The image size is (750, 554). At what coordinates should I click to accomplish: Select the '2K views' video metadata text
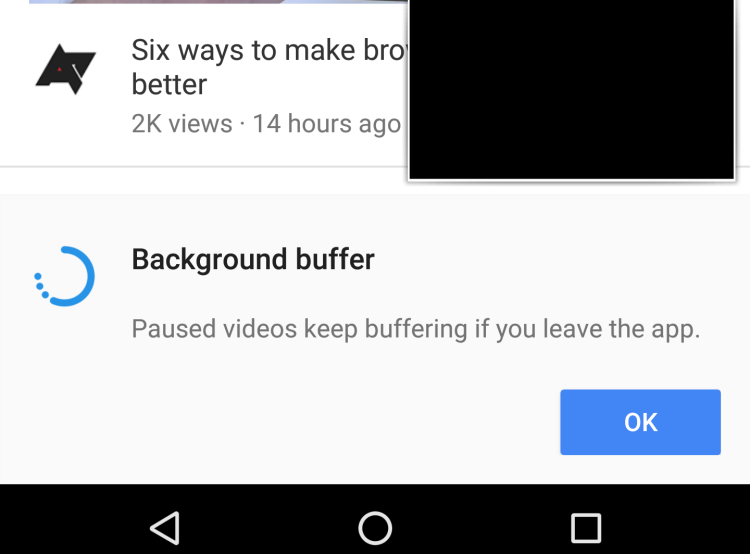[182, 124]
